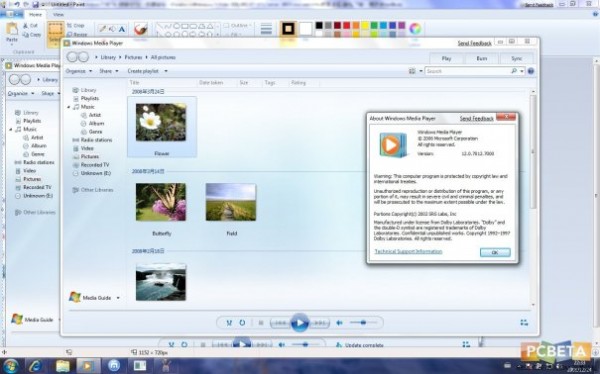Toggle repeat in the front Media Player controls
This screenshot has width=600, height=374.
[x=242, y=323]
